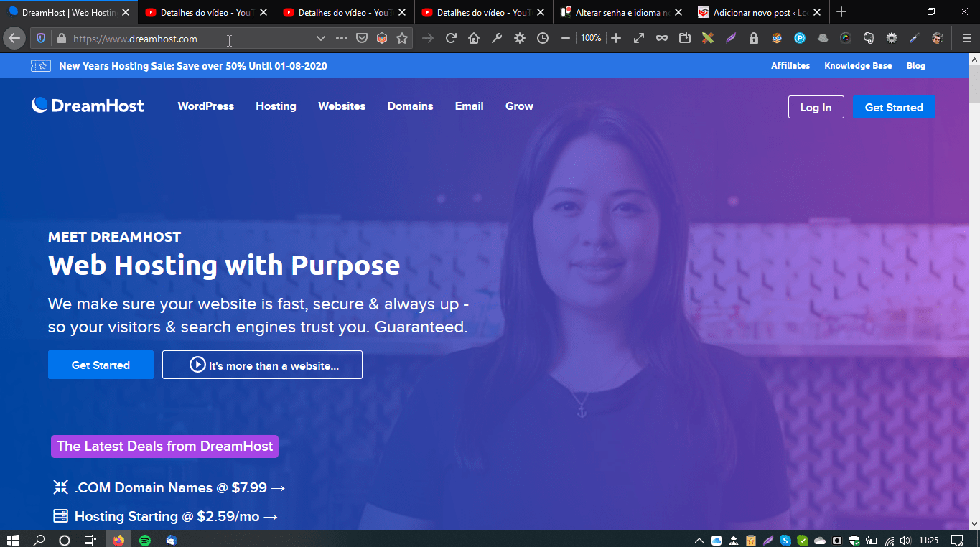
Task: Open the Grow navigation menu
Action: pos(519,106)
